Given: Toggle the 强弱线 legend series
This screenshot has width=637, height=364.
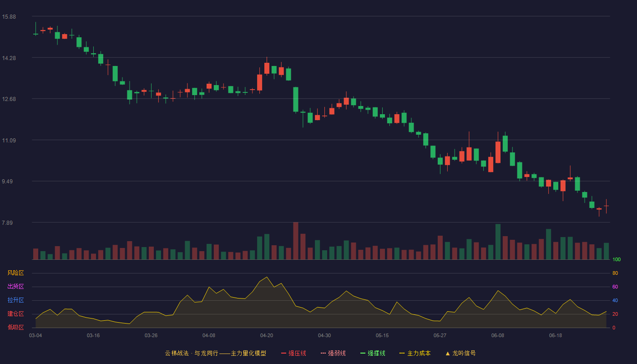Looking at the screenshot, I should click(333, 353).
